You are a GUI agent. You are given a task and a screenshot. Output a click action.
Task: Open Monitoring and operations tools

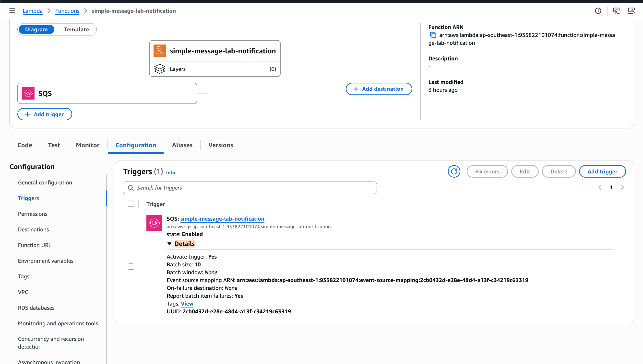(58, 323)
